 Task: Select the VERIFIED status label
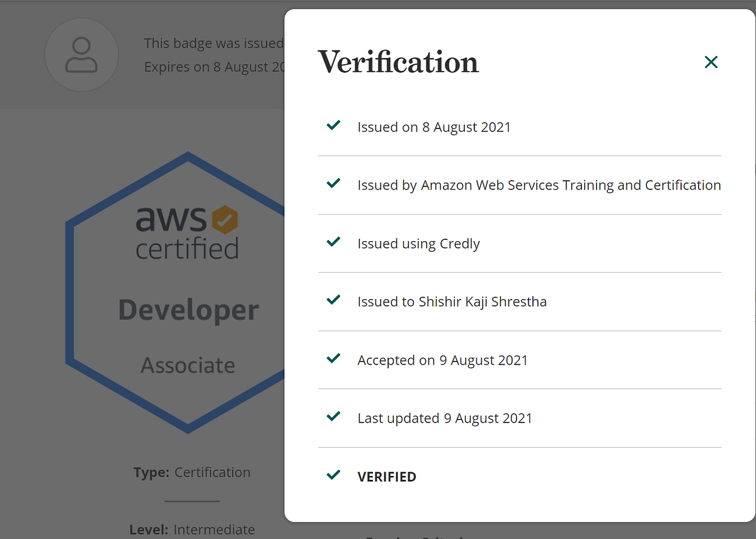387,477
